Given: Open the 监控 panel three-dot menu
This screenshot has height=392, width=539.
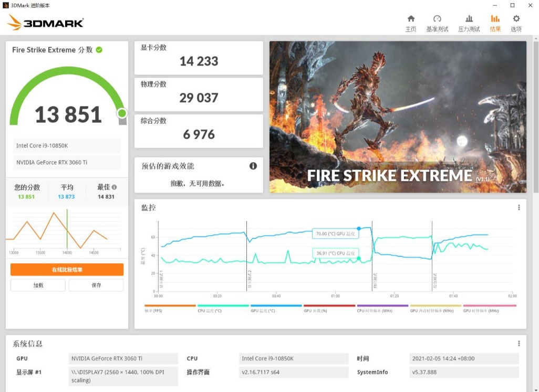Looking at the screenshot, I should [519, 207].
